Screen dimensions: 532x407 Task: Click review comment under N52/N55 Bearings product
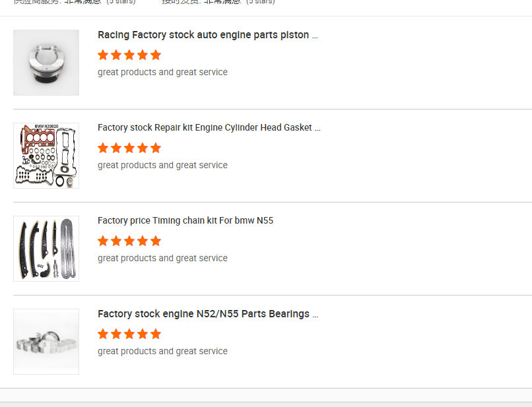pos(162,352)
